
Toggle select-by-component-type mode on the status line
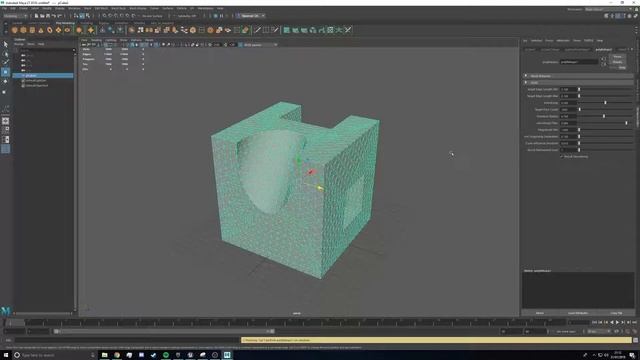[87, 16]
